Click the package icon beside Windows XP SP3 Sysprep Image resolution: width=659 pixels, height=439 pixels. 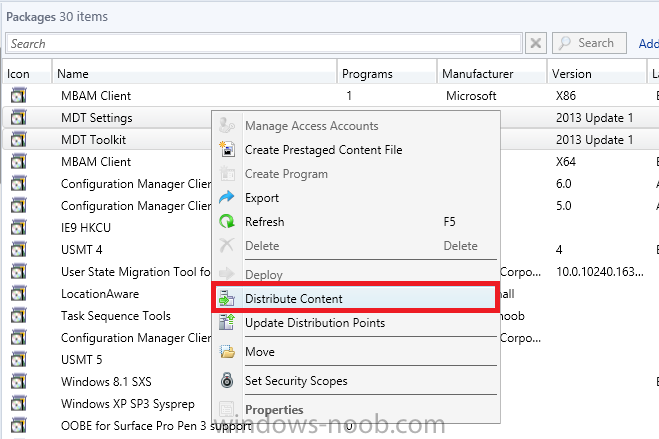coord(18,403)
